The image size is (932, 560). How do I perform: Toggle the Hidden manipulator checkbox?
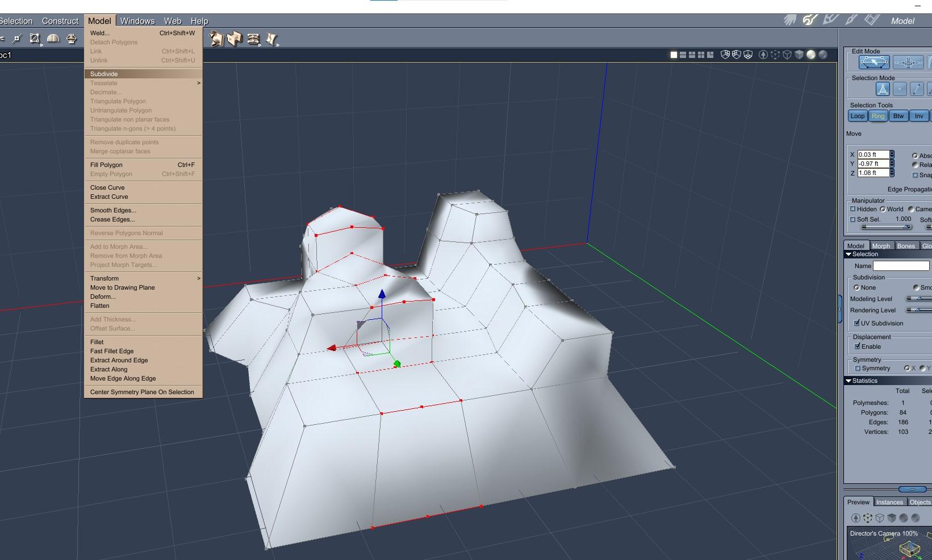[852, 209]
